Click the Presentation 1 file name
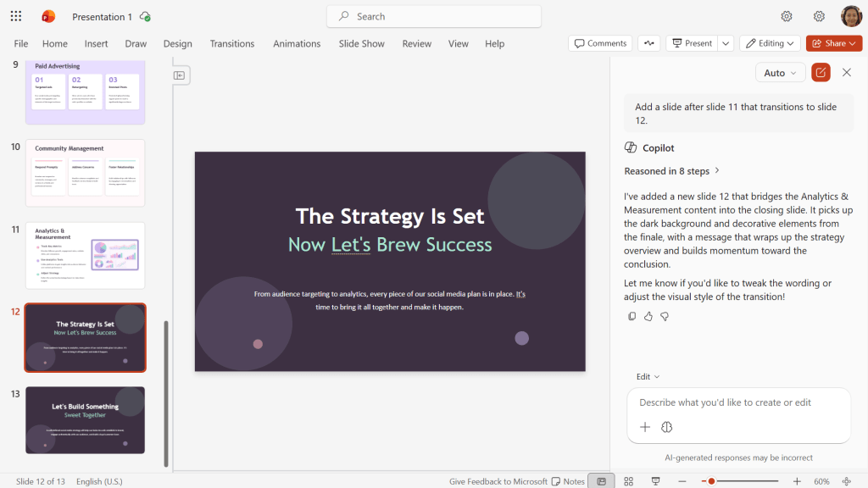The image size is (868, 488). click(102, 17)
